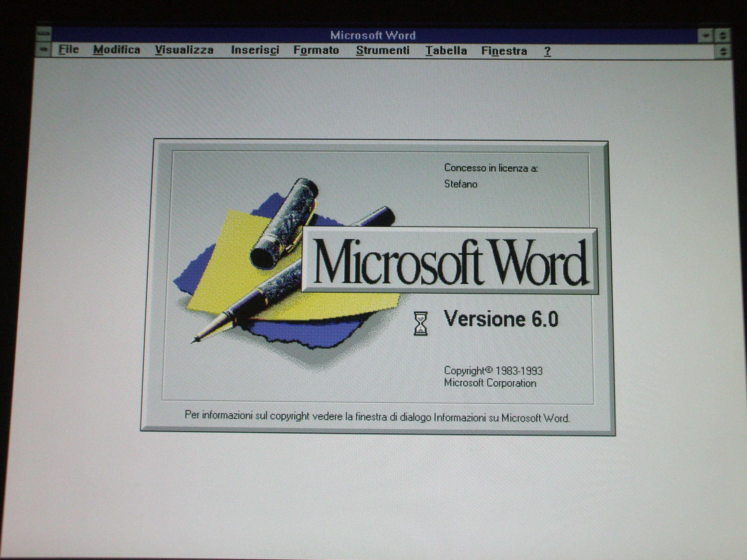Click the 'Concesso in licenza a:' text
747x560 pixels.
[491, 168]
